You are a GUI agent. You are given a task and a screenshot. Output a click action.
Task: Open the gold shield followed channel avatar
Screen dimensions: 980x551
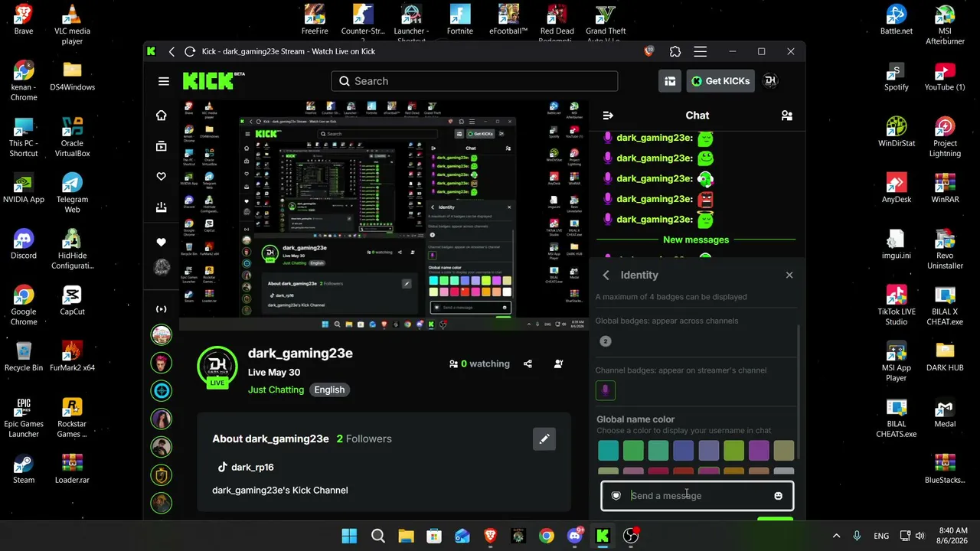(x=161, y=474)
